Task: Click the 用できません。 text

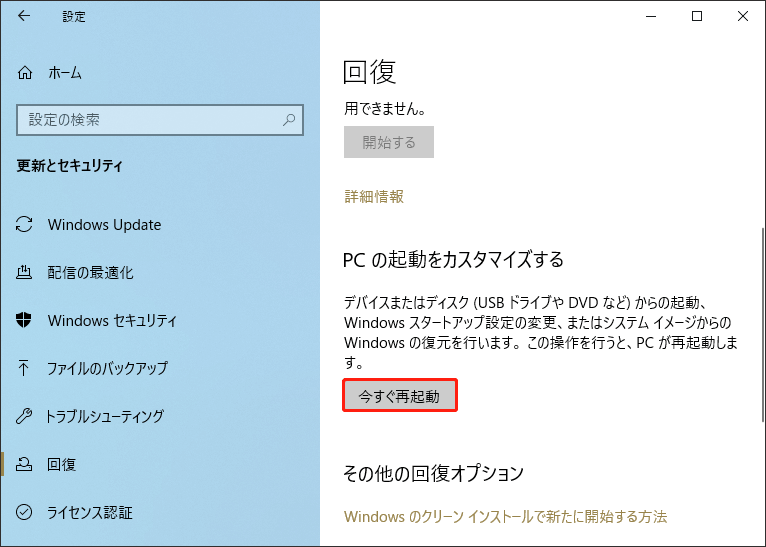Action: (385, 108)
